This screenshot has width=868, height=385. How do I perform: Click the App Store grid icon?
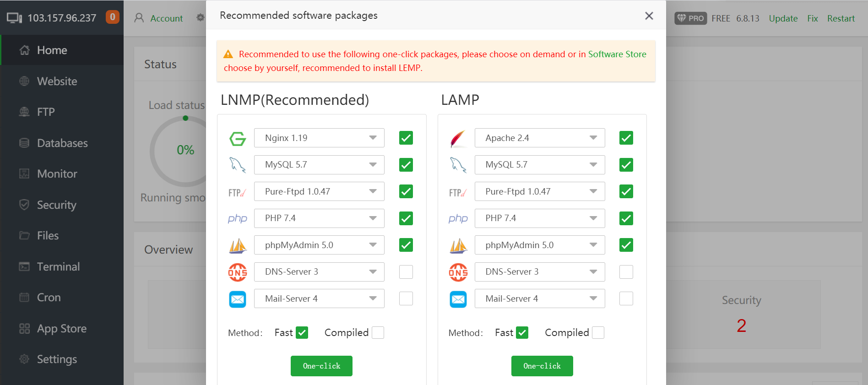point(25,329)
